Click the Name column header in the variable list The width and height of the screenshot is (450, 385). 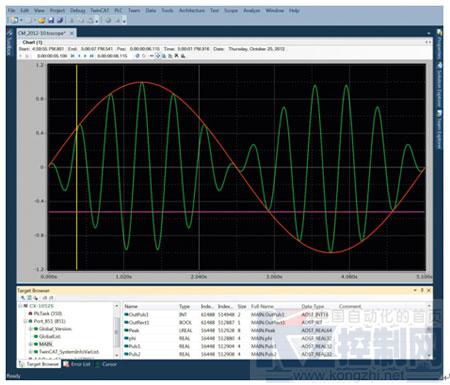click(x=131, y=306)
